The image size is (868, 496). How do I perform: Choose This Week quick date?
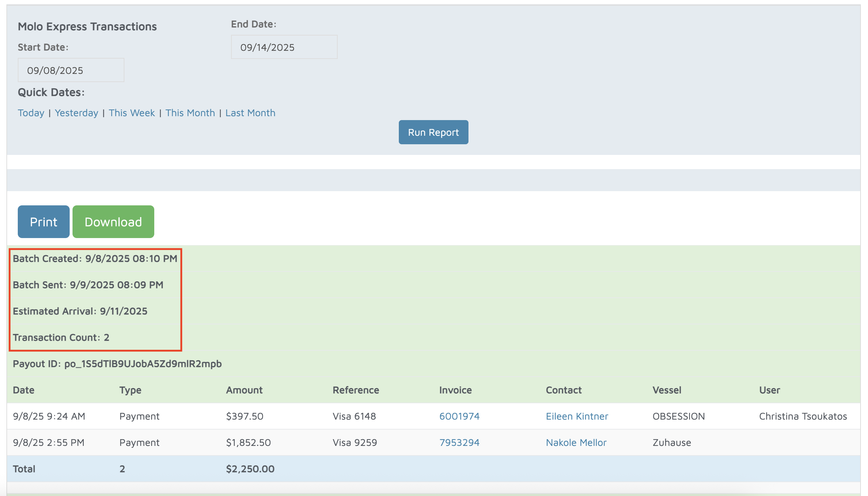coord(132,113)
